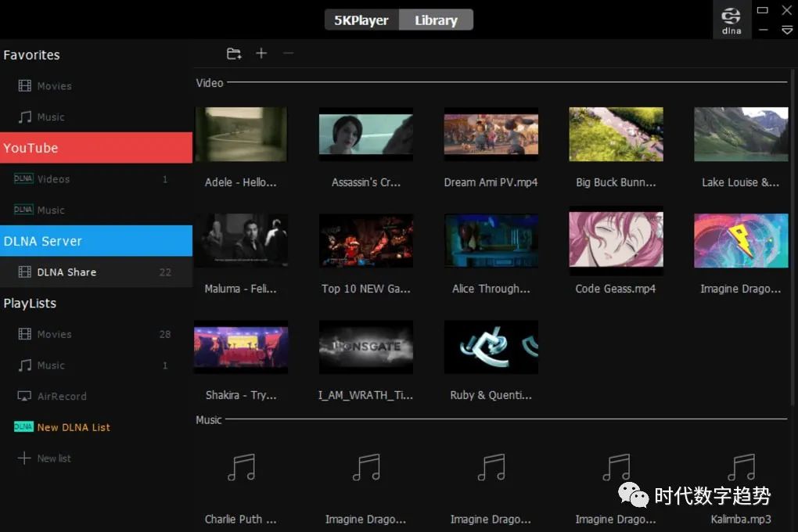This screenshot has width=798, height=532.
Task: Select the Code Geass.mp4 thumbnail
Action: tap(616, 240)
